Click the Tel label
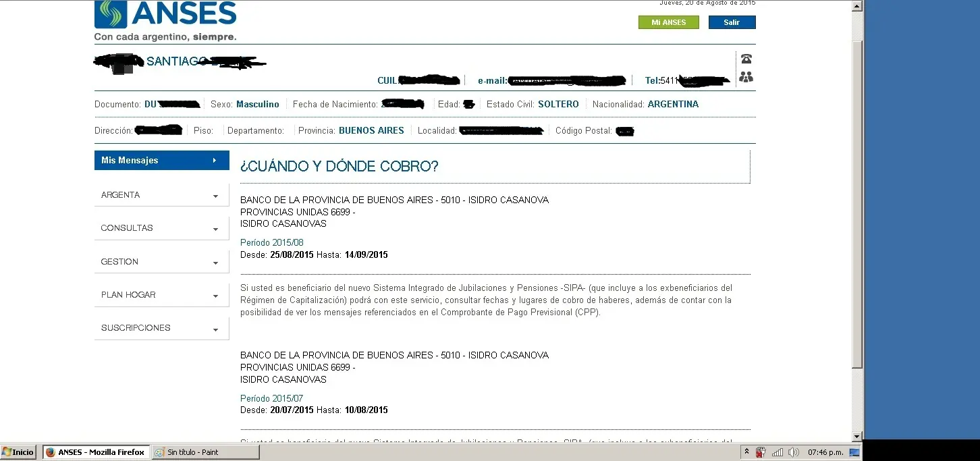This screenshot has height=461, width=980. pos(652,81)
